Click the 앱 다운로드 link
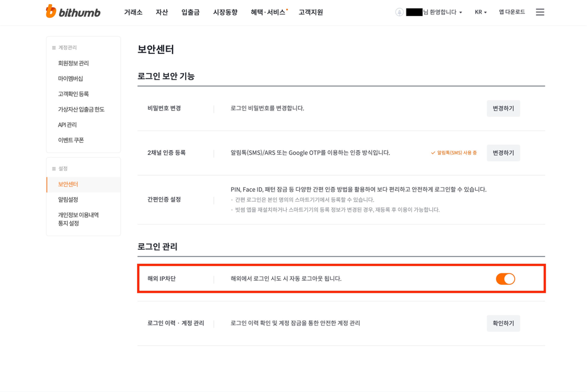The width and height of the screenshot is (587, 392). click(x=512, y=12)
